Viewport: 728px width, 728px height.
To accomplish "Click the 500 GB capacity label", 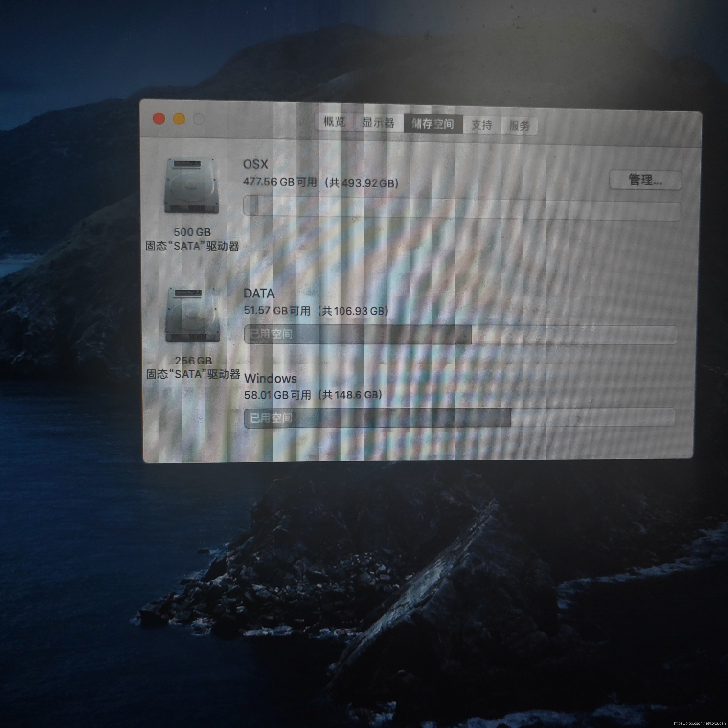I will (x=192, y=232).
